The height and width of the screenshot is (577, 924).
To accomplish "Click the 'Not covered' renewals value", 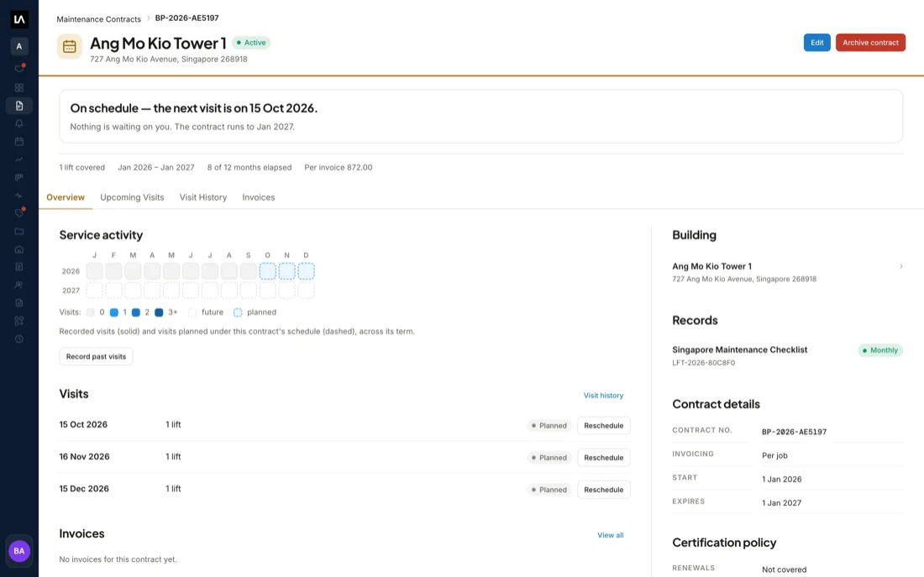I will [x=784, y=569].
